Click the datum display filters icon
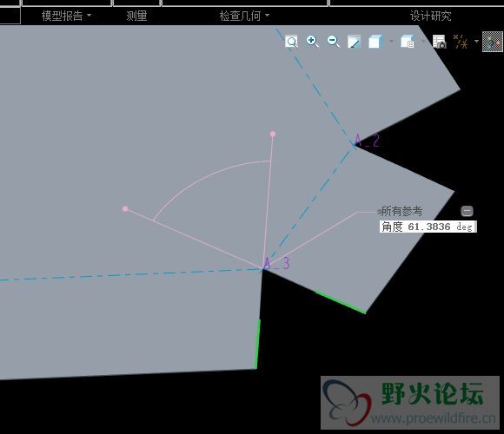This screenshot has height=434, width=504. (x=461, y=42)
